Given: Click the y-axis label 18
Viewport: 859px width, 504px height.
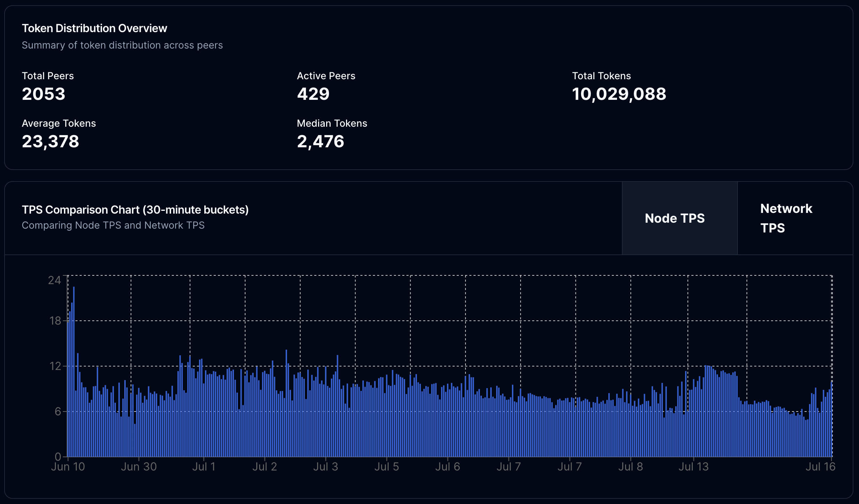Looking at the screenshot, I should 55,321.
